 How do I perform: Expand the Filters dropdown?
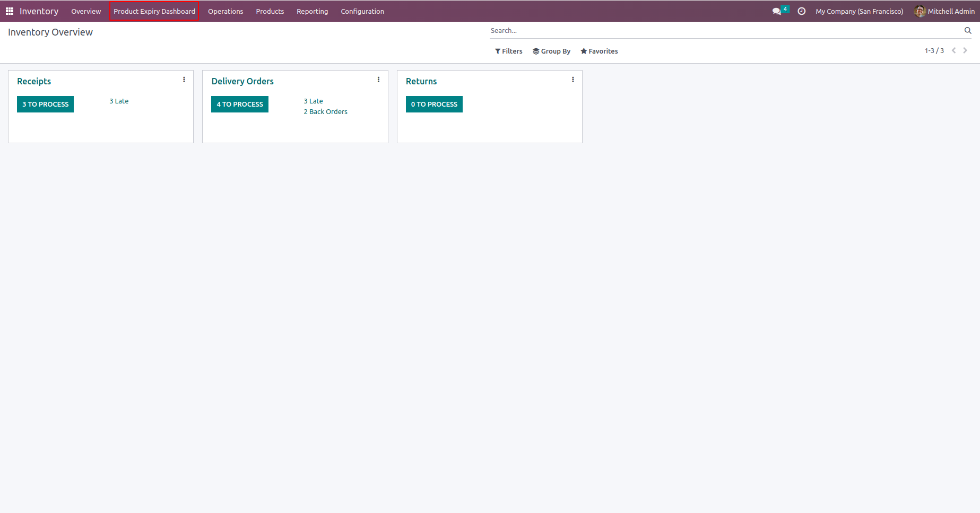coord(509,51)
